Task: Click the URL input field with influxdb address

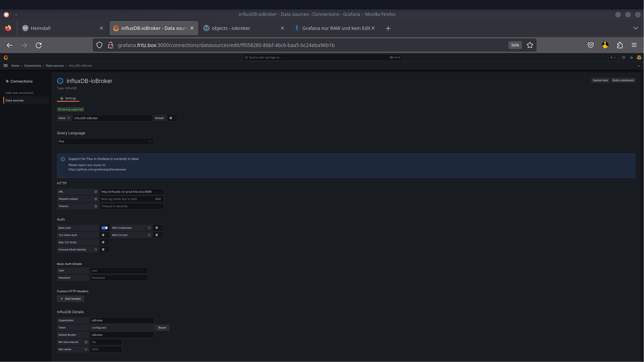Action: (131, 191)
